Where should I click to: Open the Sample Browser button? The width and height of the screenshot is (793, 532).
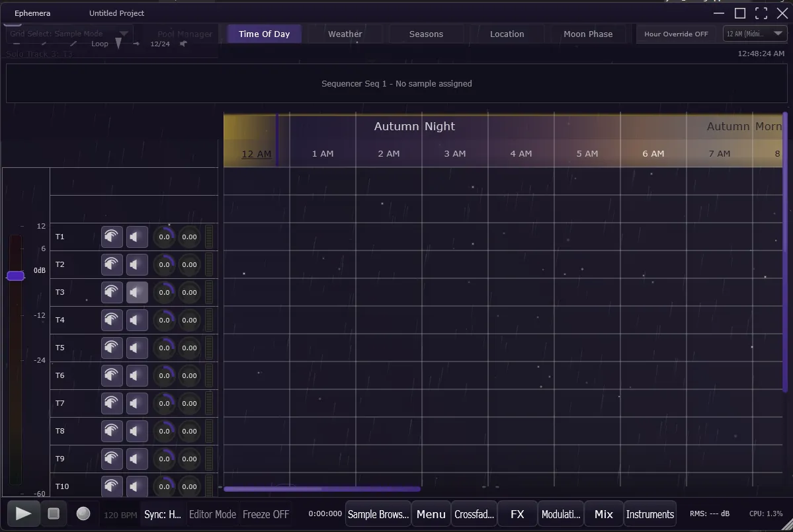(378, 514)
